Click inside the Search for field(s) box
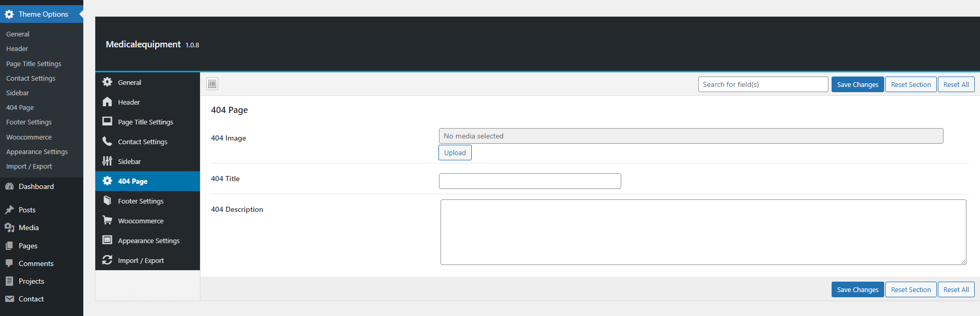Viewport: 980px width, 316px height. click(762, 84)
